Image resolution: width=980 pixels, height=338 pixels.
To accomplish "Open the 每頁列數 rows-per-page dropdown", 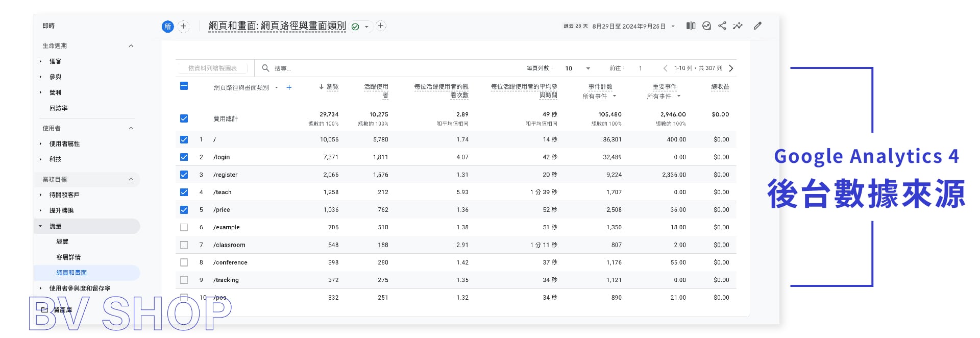I will [578, 68].
